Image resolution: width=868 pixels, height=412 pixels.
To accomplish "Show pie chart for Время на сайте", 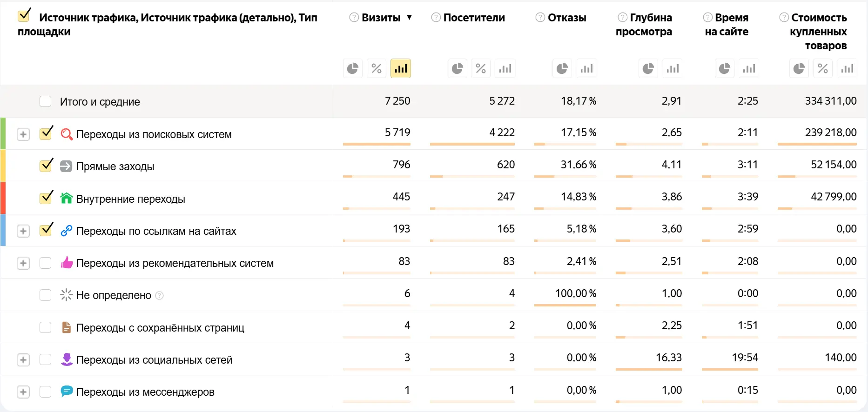I will tap(725, 69).
